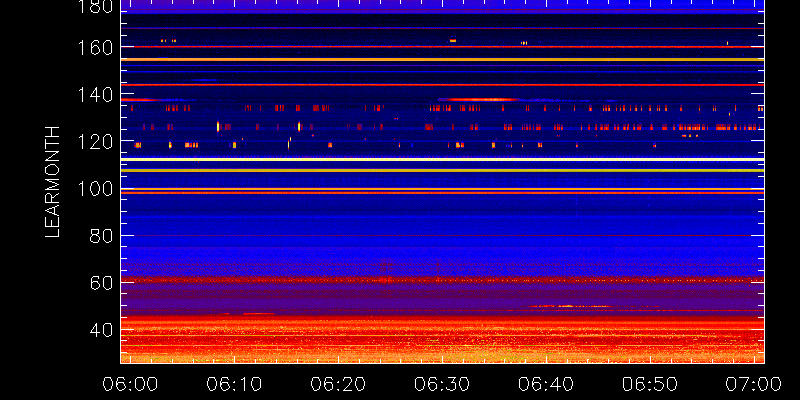
Task: Click the 07:00 time axis label
Action: (754, 384)
